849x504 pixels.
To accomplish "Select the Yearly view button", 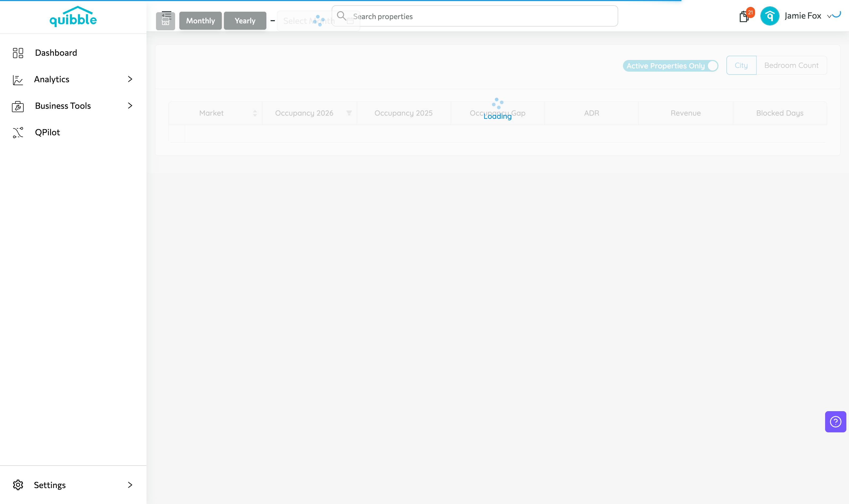I will 245,21.
